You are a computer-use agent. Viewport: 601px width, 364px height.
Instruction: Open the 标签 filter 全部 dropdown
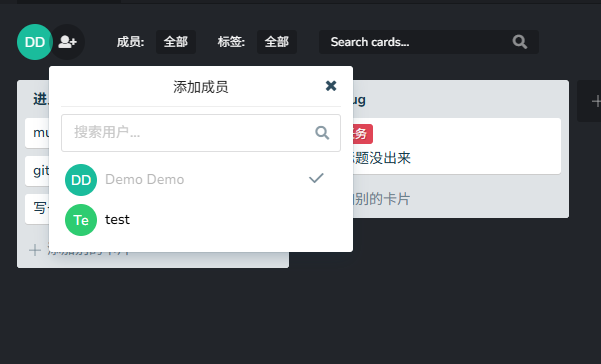pos(277,42)
